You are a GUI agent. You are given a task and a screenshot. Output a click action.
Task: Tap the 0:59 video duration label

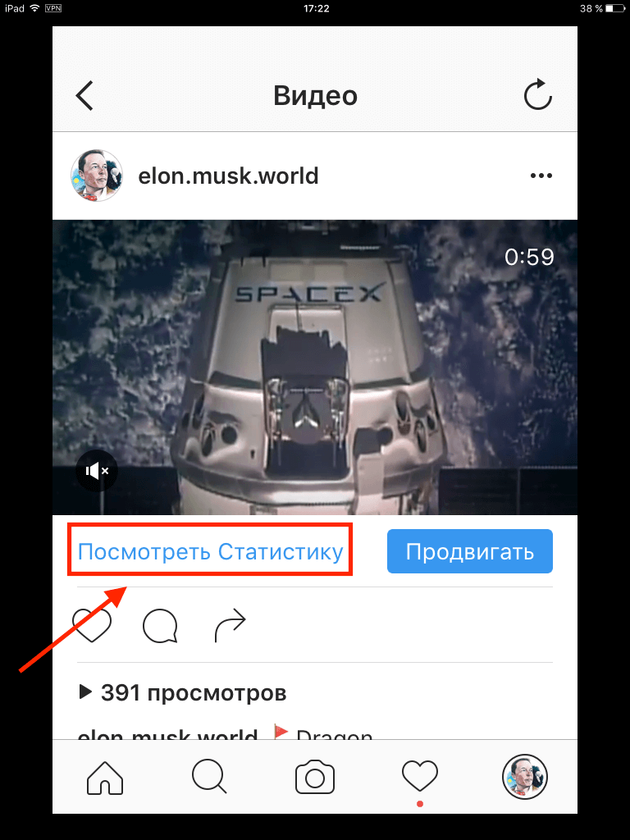(x=529, y=257)
